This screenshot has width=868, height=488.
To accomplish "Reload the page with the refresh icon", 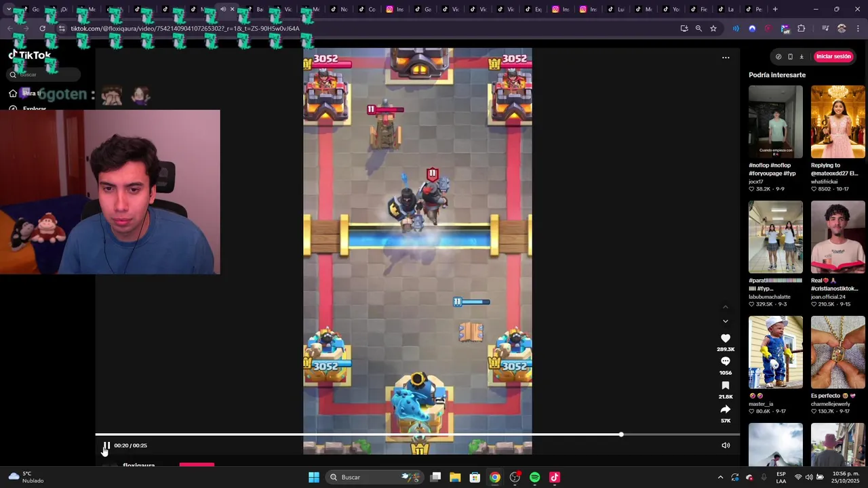I will [x=43, y=28].
